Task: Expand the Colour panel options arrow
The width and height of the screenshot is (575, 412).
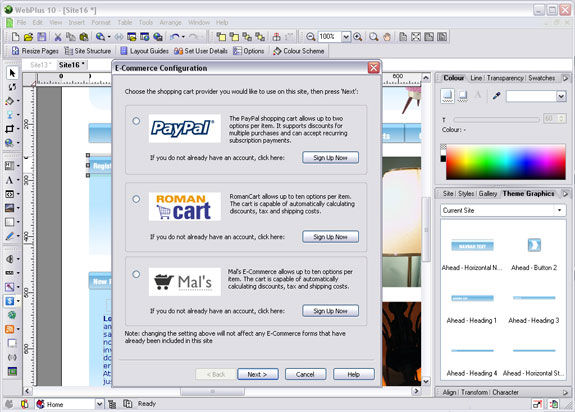Action: pos(565,78)
